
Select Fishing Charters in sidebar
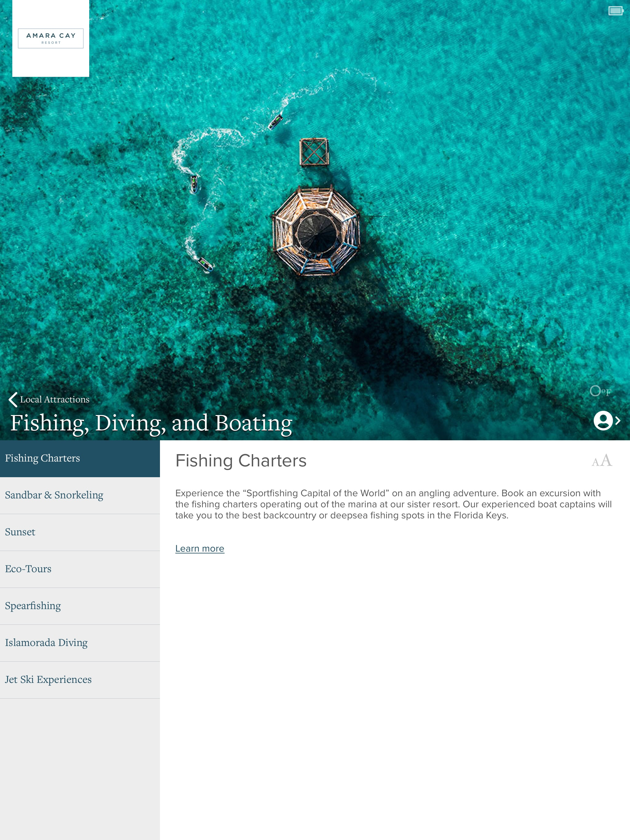pos(80,458)
